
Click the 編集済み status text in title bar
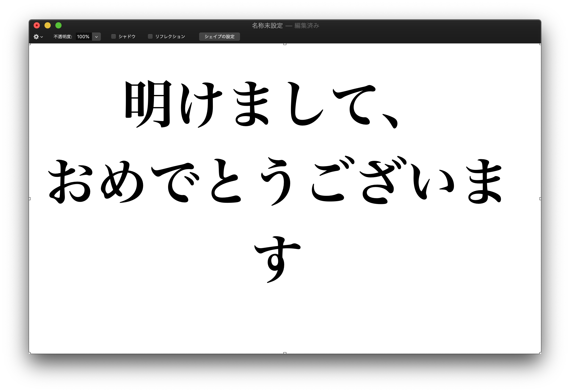point(307,26)
